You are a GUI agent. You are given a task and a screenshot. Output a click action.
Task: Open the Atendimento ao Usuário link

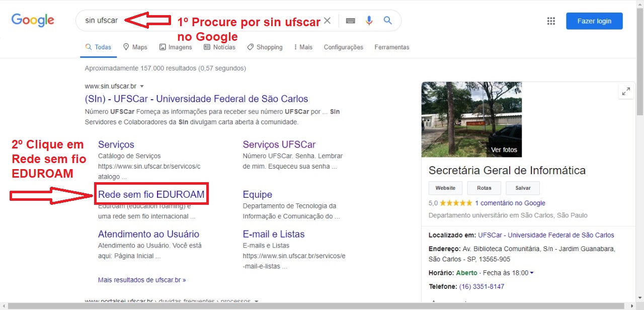point(148,234)
